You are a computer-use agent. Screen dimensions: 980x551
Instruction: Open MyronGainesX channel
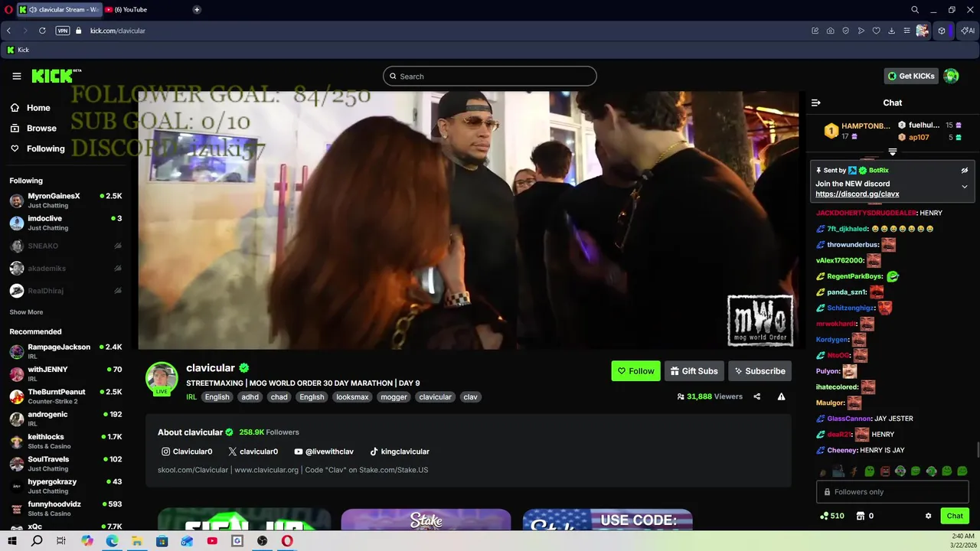pos(66,201)
